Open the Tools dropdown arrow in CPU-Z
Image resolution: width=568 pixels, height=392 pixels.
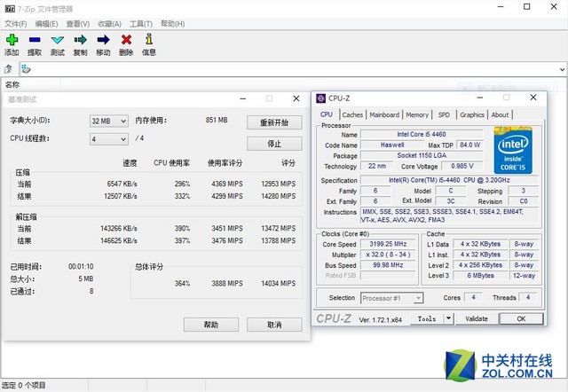[x=449, y=318]
